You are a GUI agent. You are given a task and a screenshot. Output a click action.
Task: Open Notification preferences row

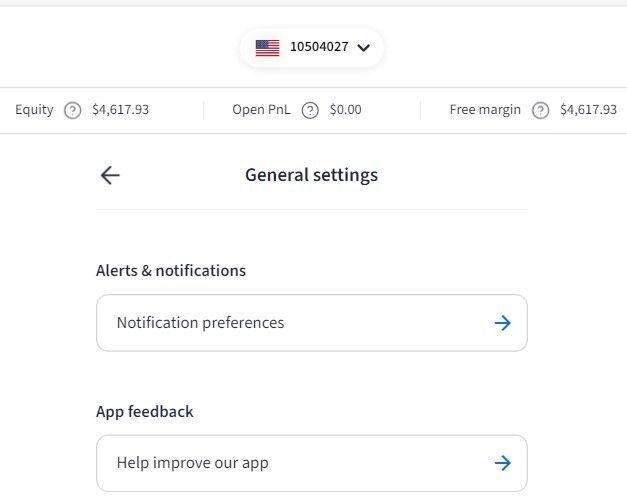312,323
